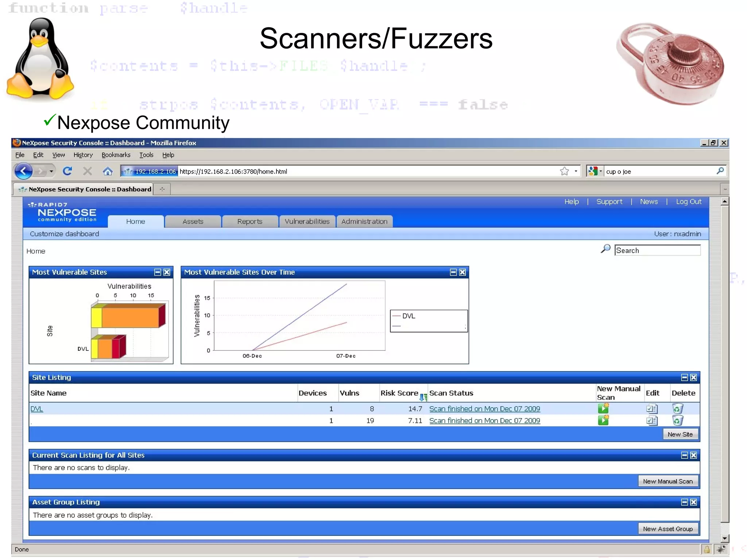Screen dimensions: 747x560
Task: Open the Support link
Action: 609,202
